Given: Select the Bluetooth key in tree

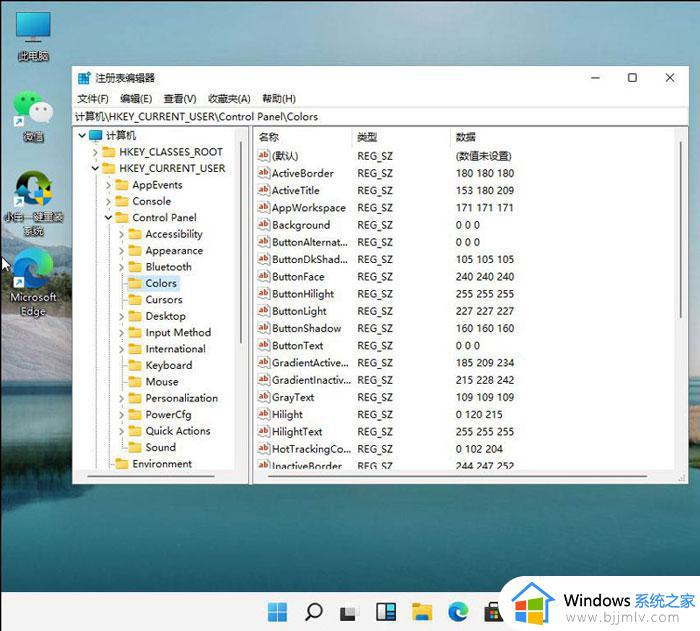Looking at the screenshot, I should [168, 267].
